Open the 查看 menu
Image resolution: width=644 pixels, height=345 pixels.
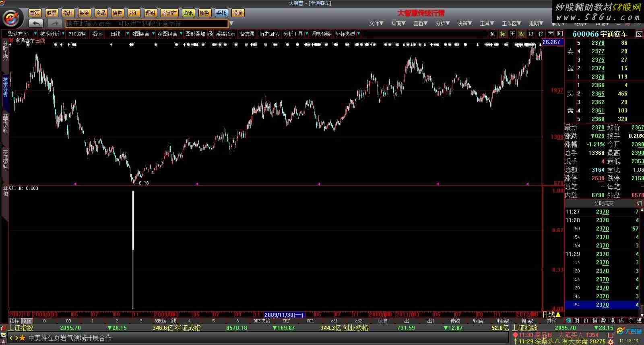click(x=420, y=23)
